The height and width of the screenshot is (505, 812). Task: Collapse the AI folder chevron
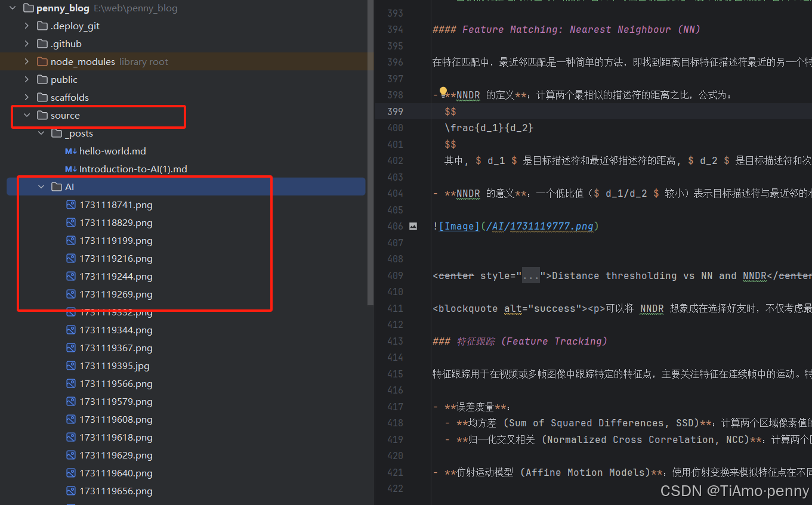41,187
